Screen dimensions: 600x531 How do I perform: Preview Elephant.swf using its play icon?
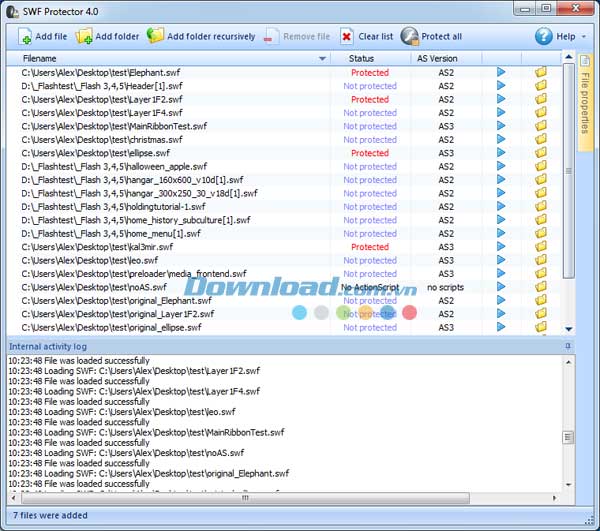(x=501, y=72)
